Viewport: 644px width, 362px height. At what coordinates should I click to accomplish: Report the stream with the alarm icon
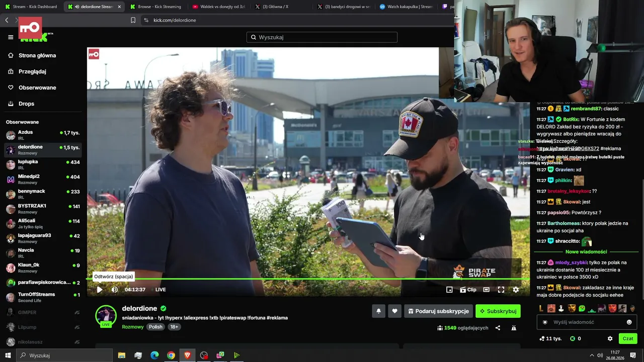[x=514, y=328]
